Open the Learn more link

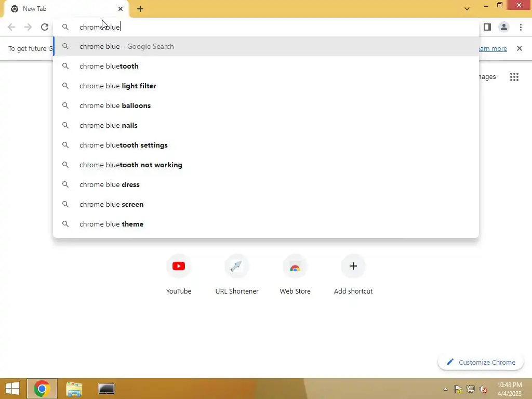493,48
